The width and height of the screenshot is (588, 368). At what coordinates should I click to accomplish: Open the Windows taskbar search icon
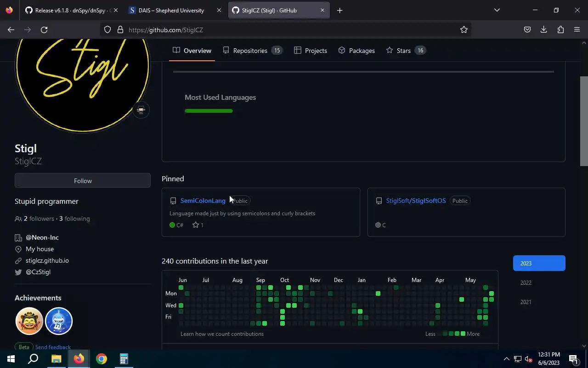click(33, 359)
